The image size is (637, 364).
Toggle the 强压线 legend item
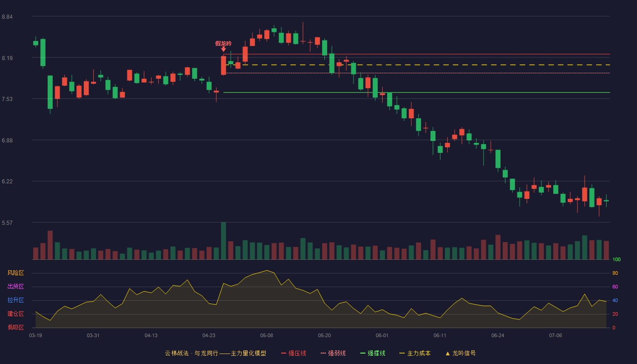pyautogui.click(x=293, y=353)
